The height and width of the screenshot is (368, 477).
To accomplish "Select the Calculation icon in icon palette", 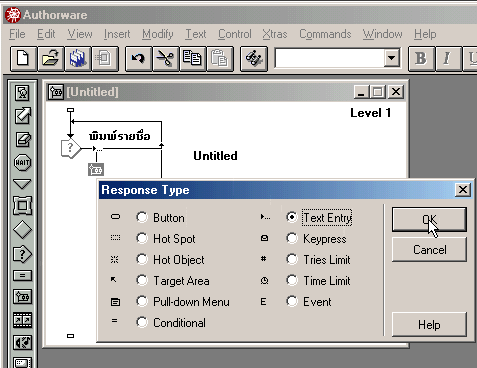I will coord(22,276).
